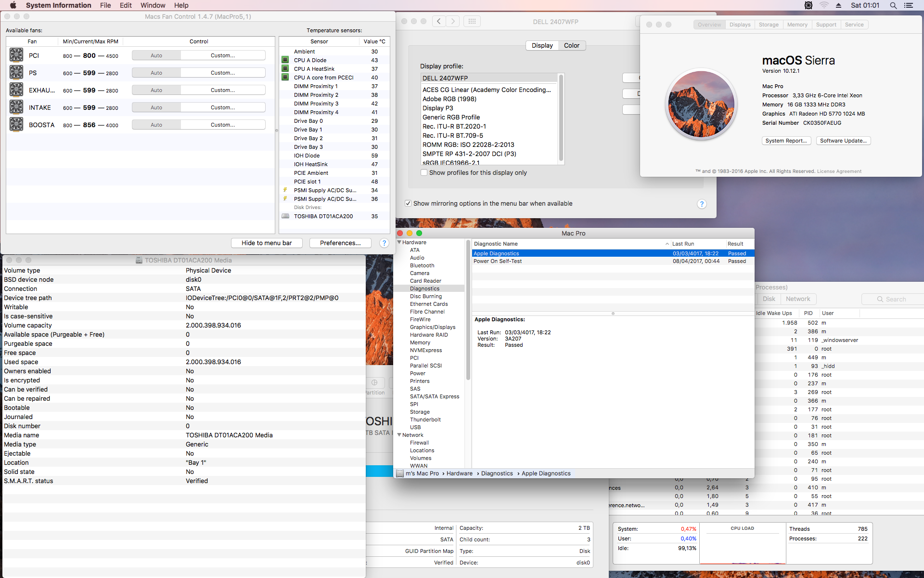Open help in Displays preferences
This screenshot has height=578, width=924.
[x=702, y=204]
